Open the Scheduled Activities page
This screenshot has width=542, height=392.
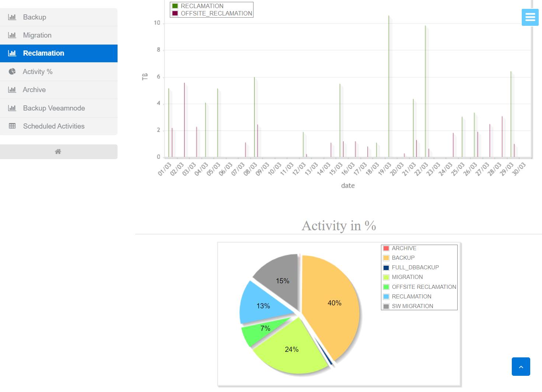pos(54,126)
